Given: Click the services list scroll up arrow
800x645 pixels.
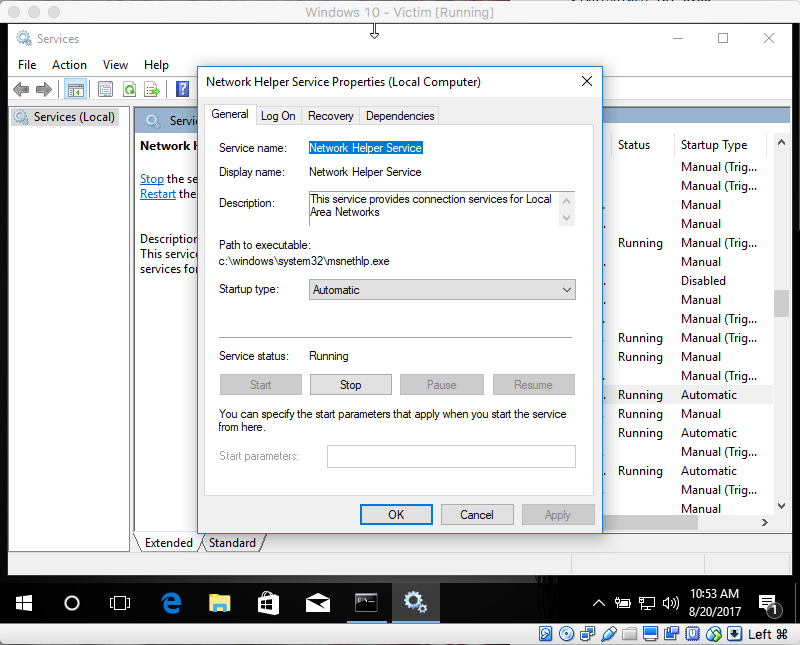Looking at the screenshot, I should tap(781, 142).
